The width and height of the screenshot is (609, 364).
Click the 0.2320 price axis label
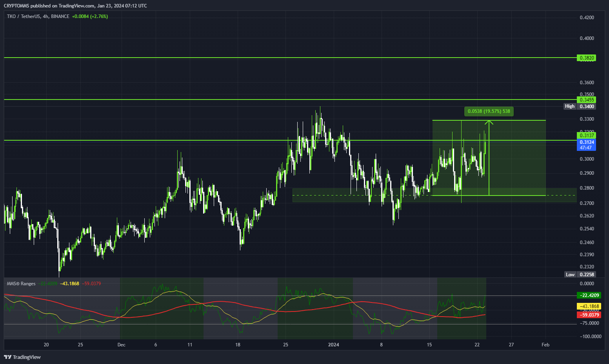coord(587,267)
